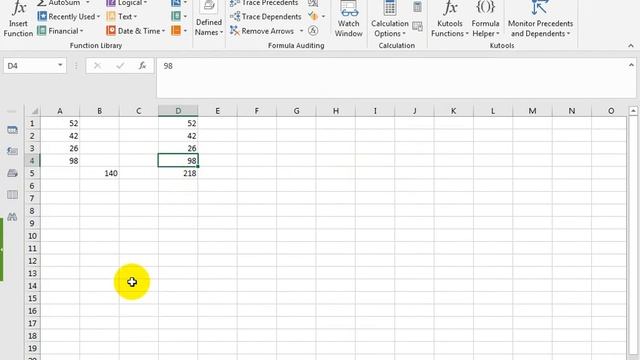Open the Math & Trig functions icon
Viewport: 640px width, 360px height.
[179, 17]
